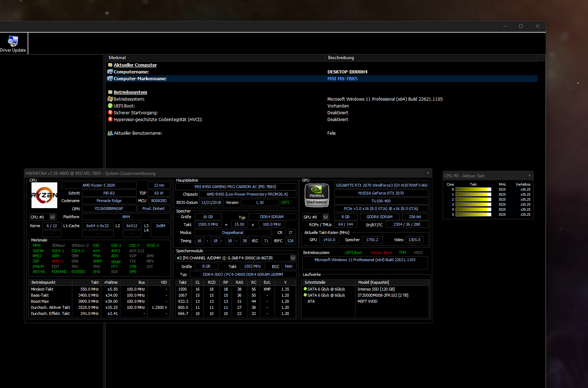Click the green status dot for Intenso SSD
Image resolution: width=588 pixels, height=388 pixels.
[x=305, y=289]
